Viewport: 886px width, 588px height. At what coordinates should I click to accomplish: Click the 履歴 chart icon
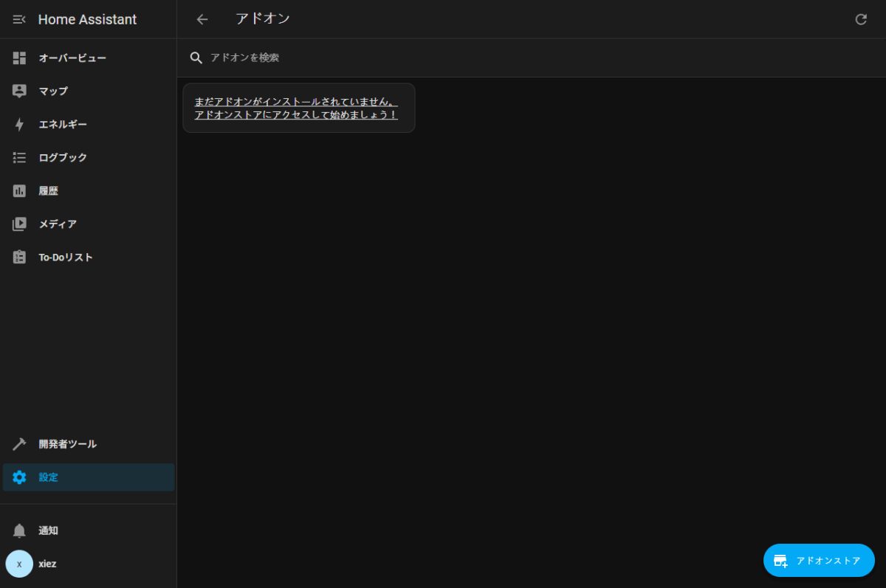[x=20, y=190]
